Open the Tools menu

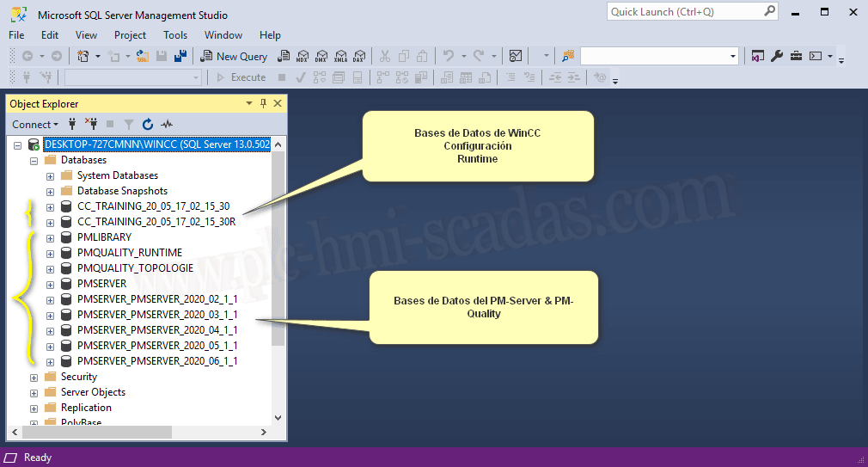[175, 35]
